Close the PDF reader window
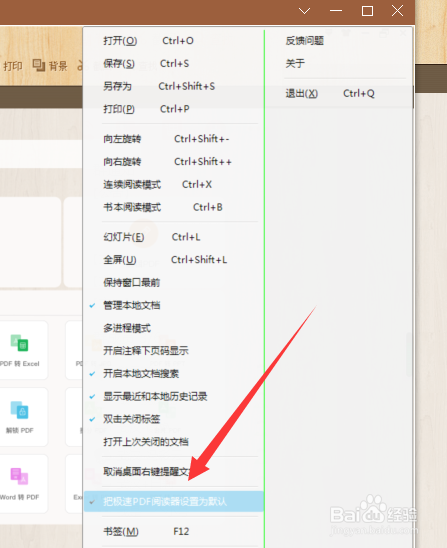Viewport: 447px width, 548px height. (397, 11)
